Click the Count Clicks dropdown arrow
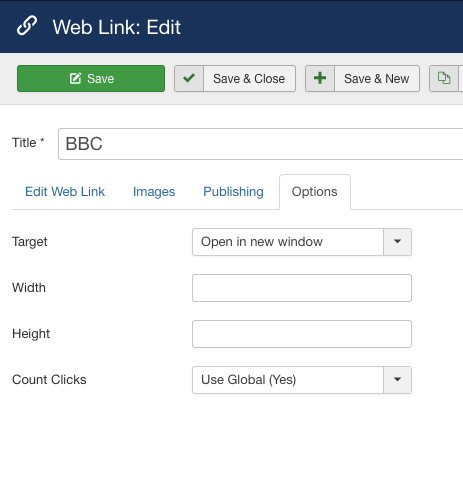Image resolution: width=463 pixels, height=484 pixels. (x=397, y=380)
